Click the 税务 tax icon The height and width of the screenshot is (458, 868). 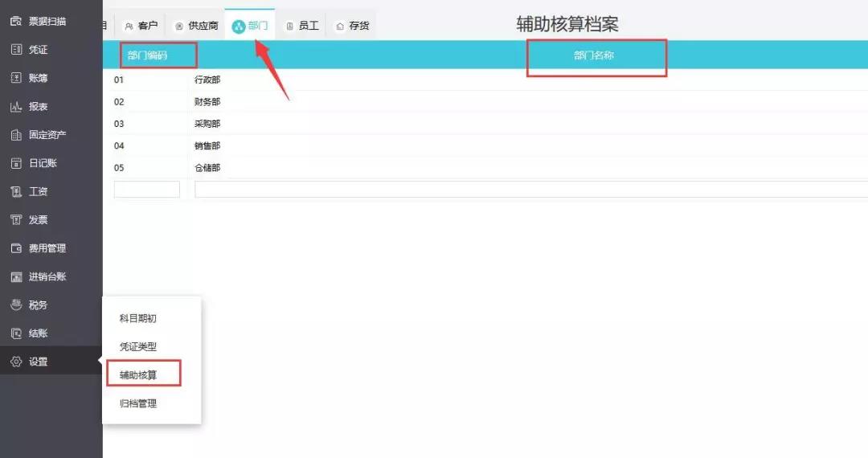(16, 305)
